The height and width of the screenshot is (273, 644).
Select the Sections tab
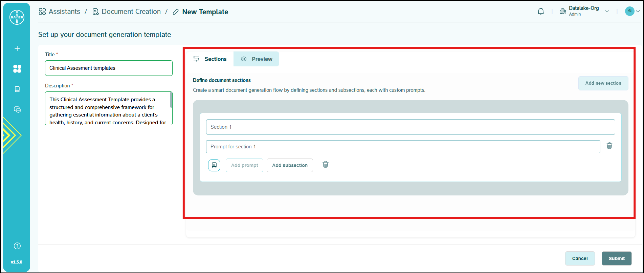(x=210, y=59)
